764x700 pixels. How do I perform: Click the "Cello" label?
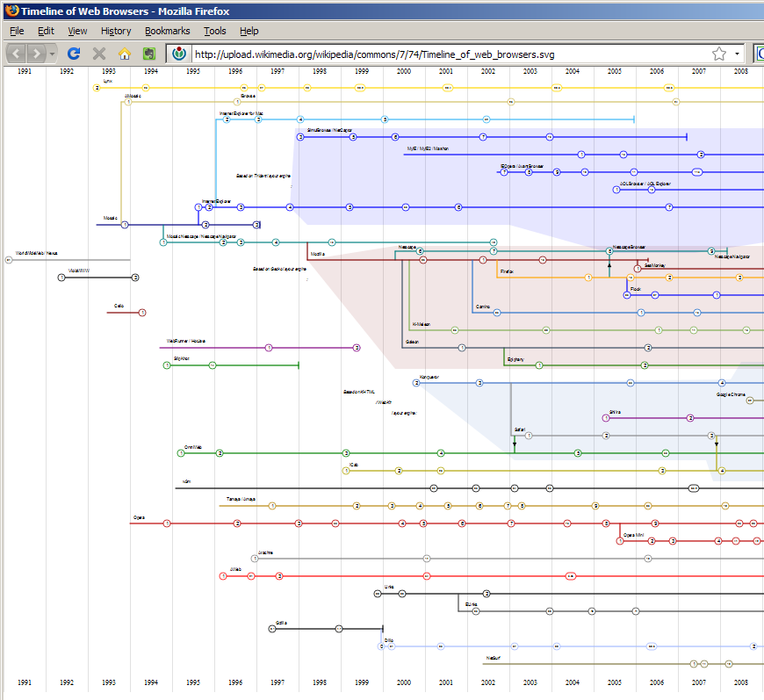(x=119, y=306)
